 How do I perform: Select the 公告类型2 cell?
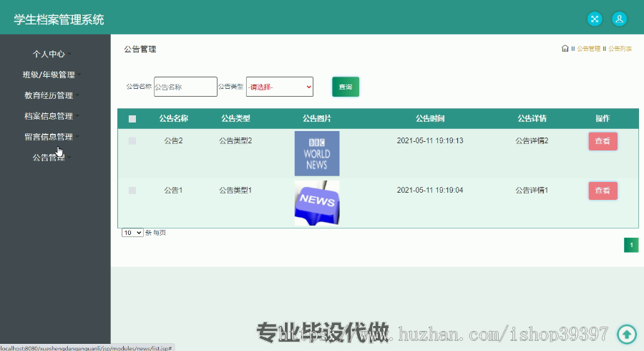tap(235, 140)
